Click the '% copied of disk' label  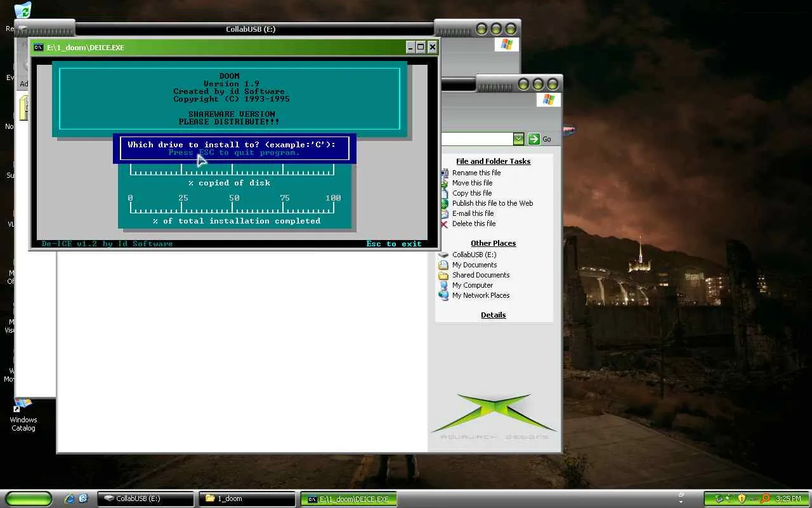click(229, 183)
